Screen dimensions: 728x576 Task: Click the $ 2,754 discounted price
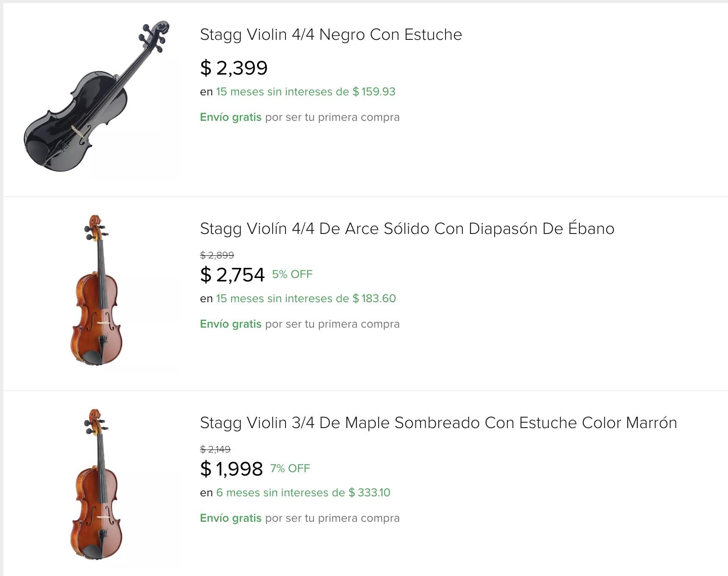pos(233,275)
